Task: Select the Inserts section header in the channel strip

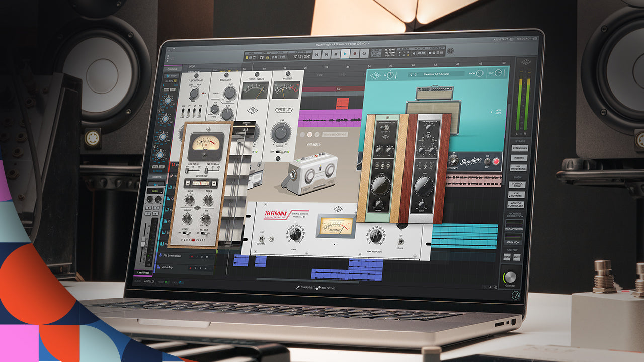Action: [157, 177]
